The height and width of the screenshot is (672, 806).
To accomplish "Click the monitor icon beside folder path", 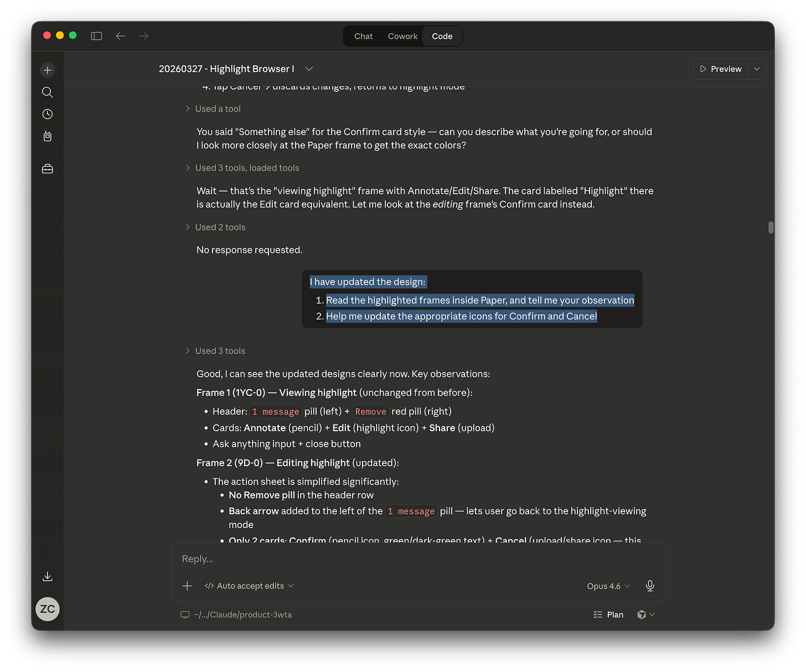I will (185, 614).
